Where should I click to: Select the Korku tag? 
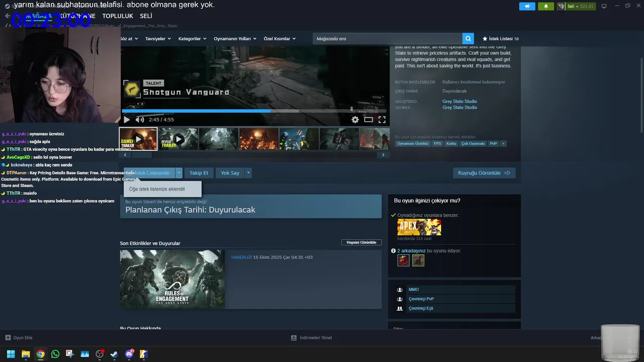point(451,144)
